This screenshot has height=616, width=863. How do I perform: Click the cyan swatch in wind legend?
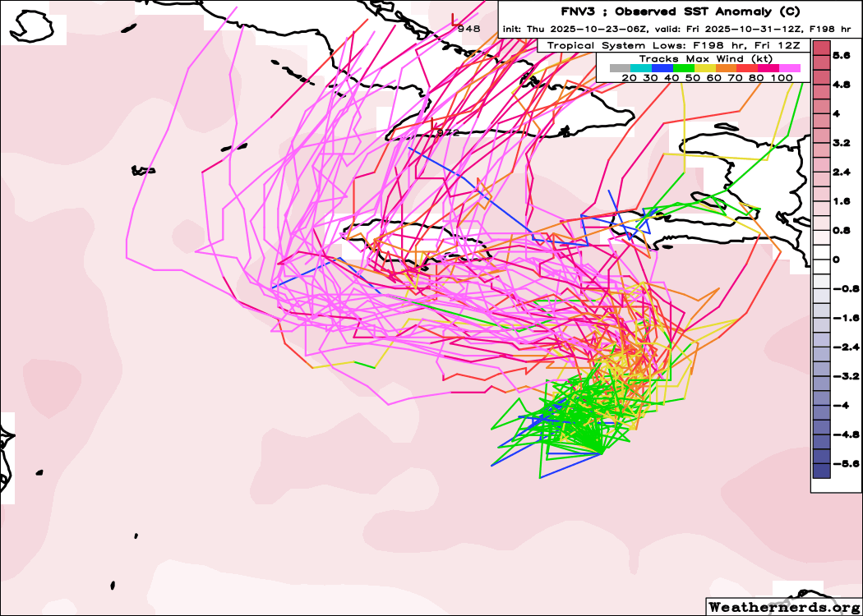click(641, 68)
